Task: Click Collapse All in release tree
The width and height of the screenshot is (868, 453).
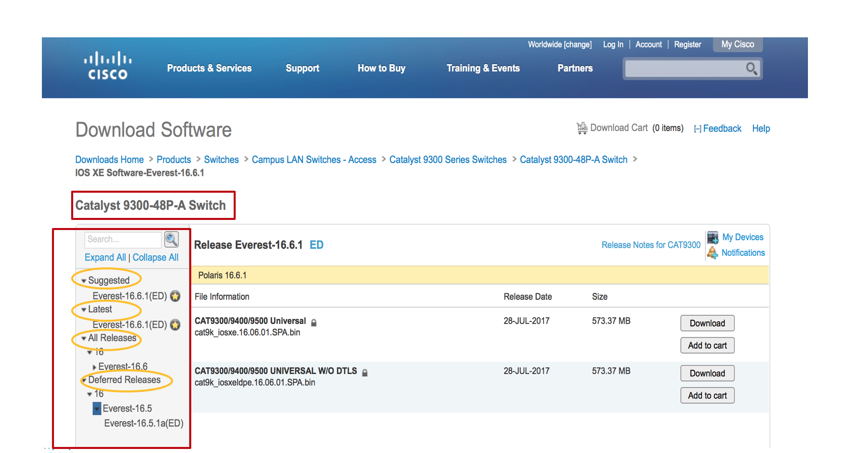Action: pos(155,258)
